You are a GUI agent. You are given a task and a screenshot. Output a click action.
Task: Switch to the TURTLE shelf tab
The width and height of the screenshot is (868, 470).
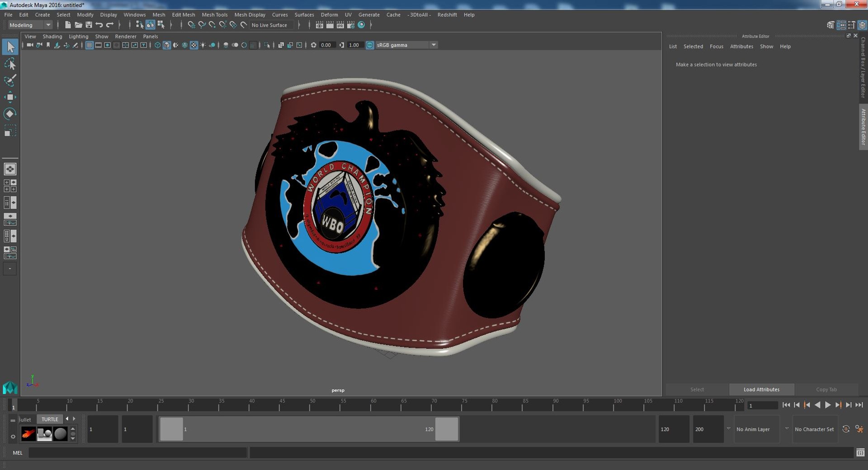click(50, 419)
